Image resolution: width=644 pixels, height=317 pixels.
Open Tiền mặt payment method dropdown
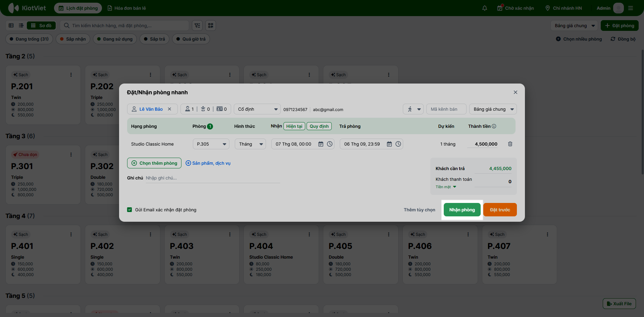pos(446,187)
